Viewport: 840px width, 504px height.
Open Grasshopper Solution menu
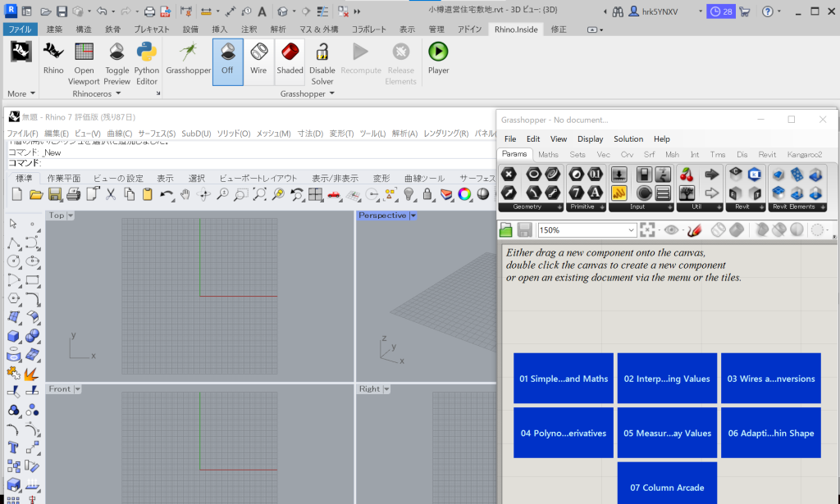pos(628,139)
